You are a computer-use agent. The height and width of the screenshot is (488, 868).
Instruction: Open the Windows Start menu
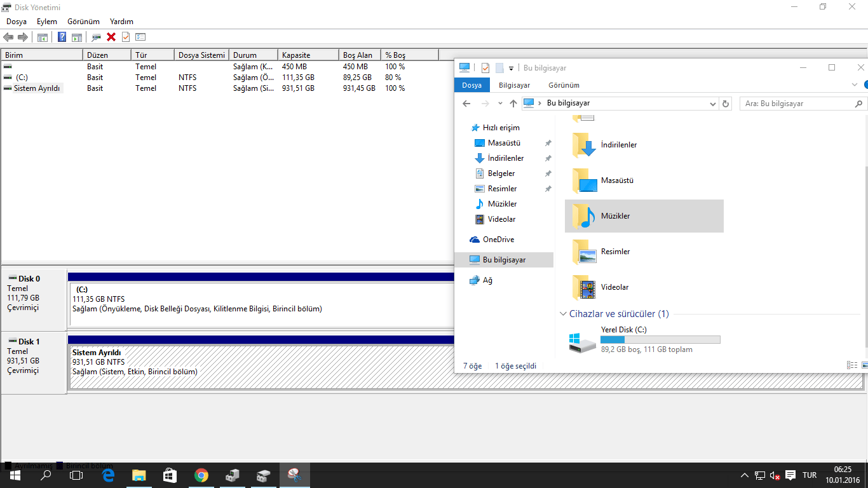click(x=15, y=475)
